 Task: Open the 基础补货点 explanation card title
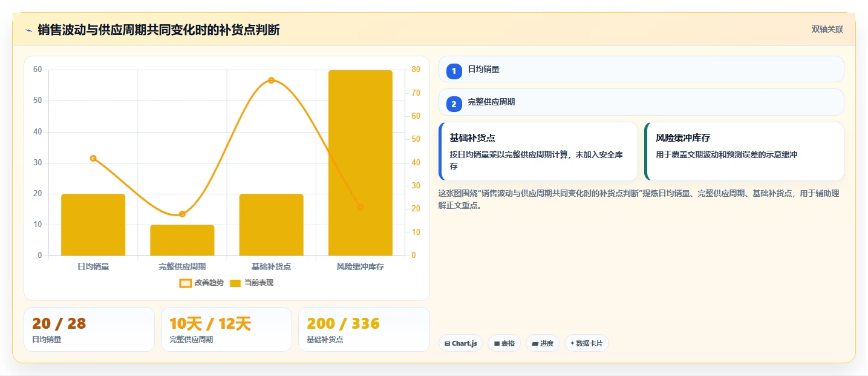(472, 138)
